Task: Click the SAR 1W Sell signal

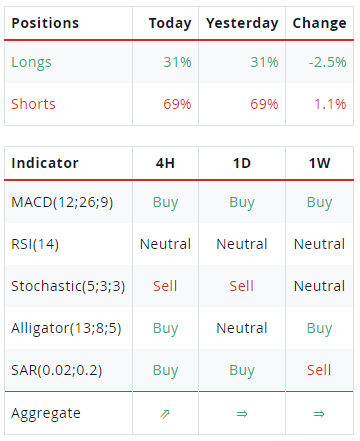Action: coord(319,370)
